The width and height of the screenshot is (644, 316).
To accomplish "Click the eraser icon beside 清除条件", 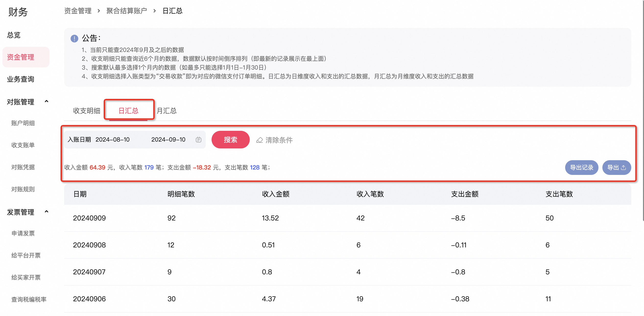I will coord(260,140).
